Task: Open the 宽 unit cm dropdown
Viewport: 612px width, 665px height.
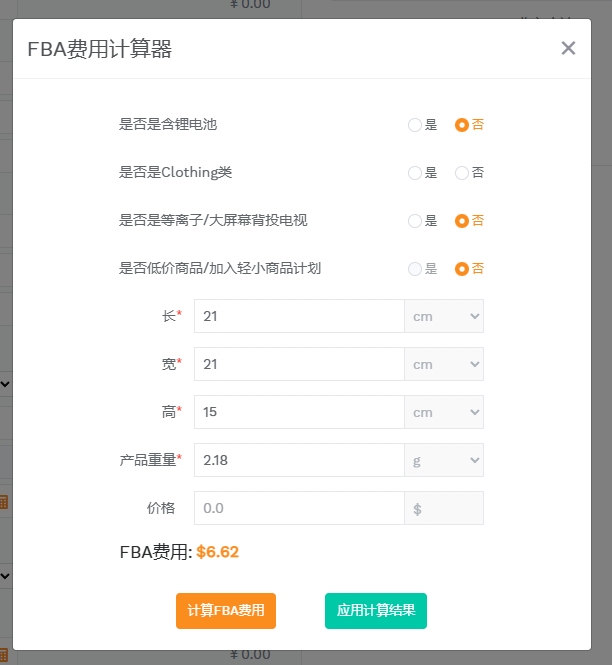Action: [x=444, y=364]
